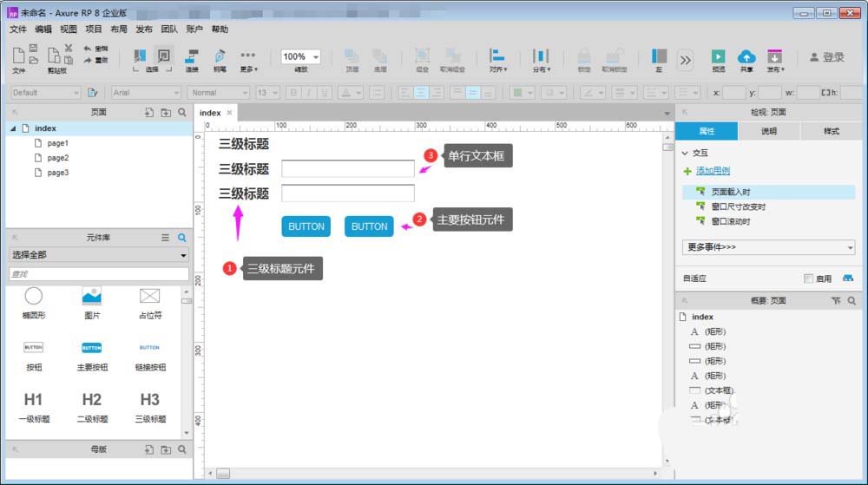This screenshot has height=485, width=868.
Task: Expand the toolbar overflow double-chevron
Action: [686, 60]
